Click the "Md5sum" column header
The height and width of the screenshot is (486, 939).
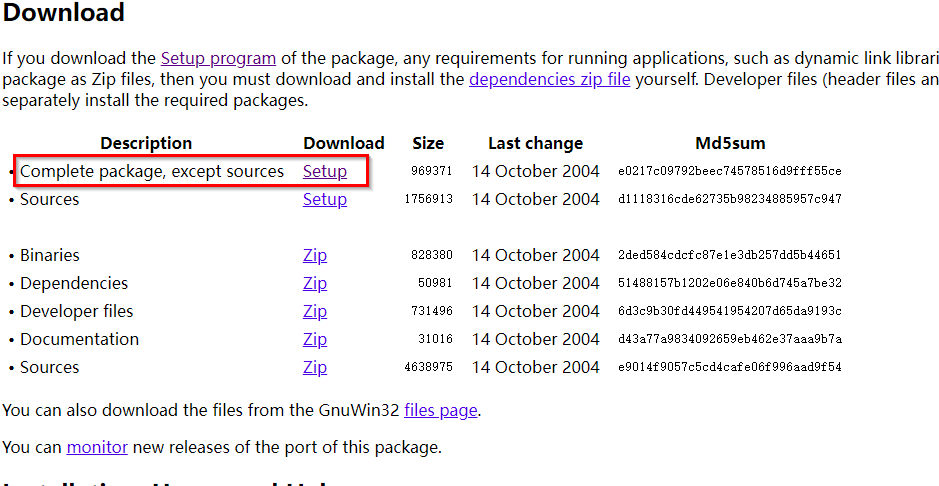pos(730,143)
